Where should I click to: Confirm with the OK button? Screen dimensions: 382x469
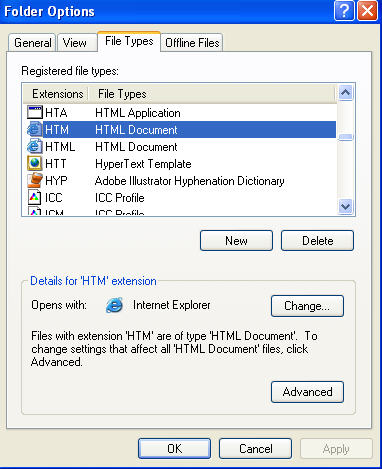(174, 449)
